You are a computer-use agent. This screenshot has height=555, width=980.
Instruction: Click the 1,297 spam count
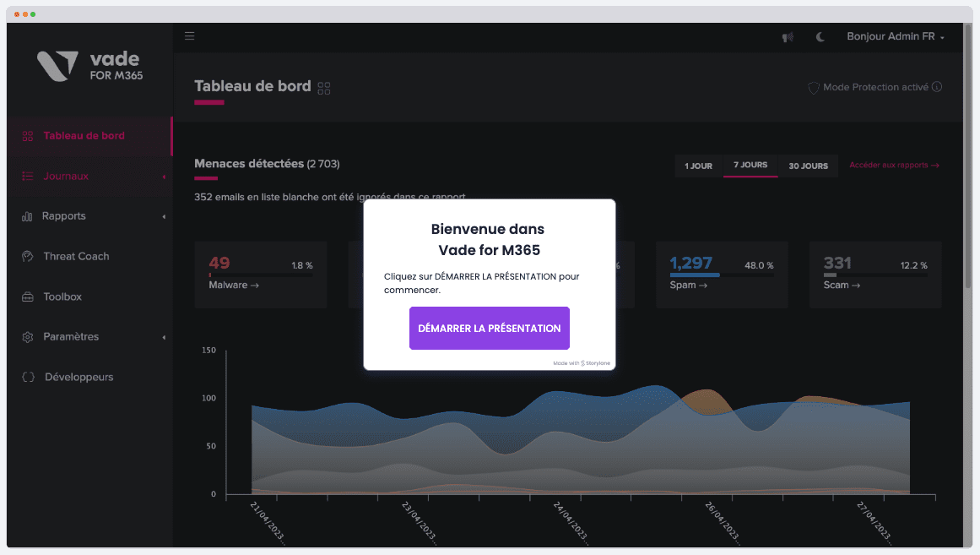pos(690,264)
